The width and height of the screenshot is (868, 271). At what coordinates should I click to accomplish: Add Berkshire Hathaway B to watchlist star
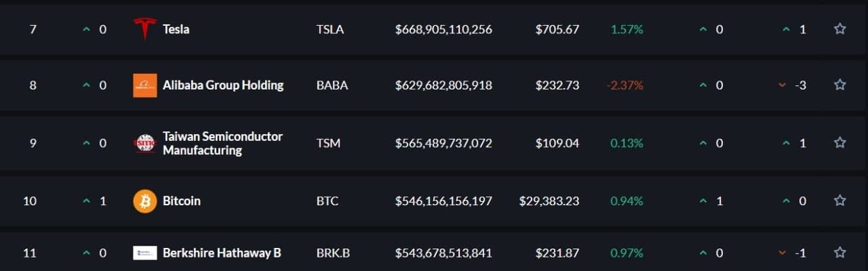coord(840,253)
